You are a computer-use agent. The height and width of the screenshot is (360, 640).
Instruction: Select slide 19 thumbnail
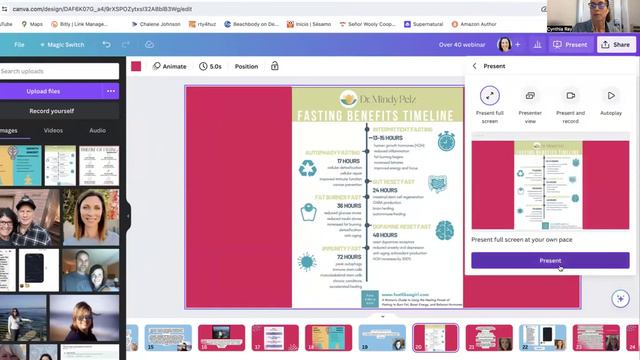tap(382, 338)
